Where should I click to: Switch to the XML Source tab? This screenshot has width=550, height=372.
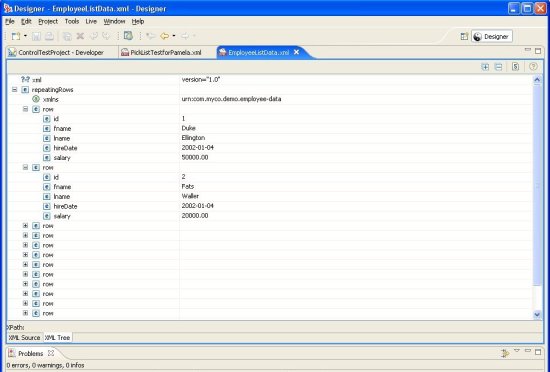25,338
